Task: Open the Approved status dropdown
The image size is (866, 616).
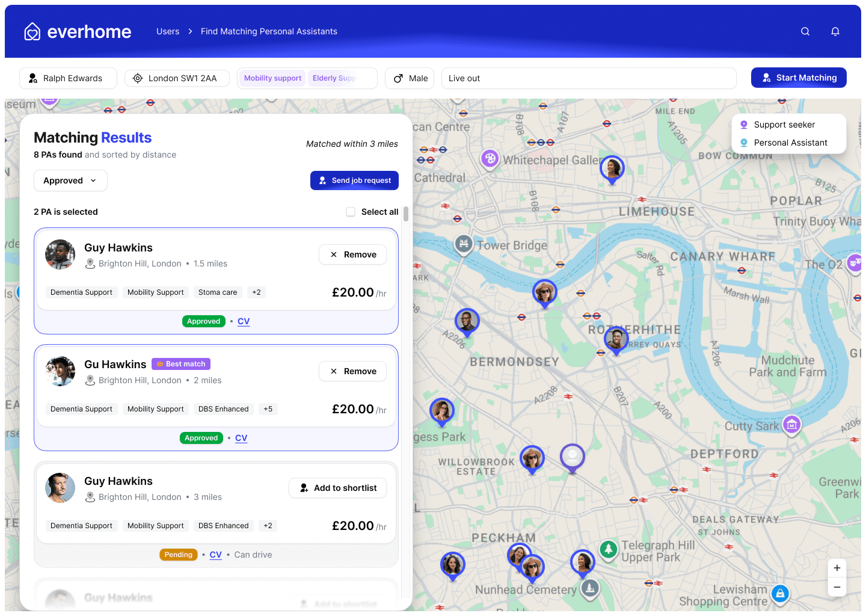Action: click(70, 180)
